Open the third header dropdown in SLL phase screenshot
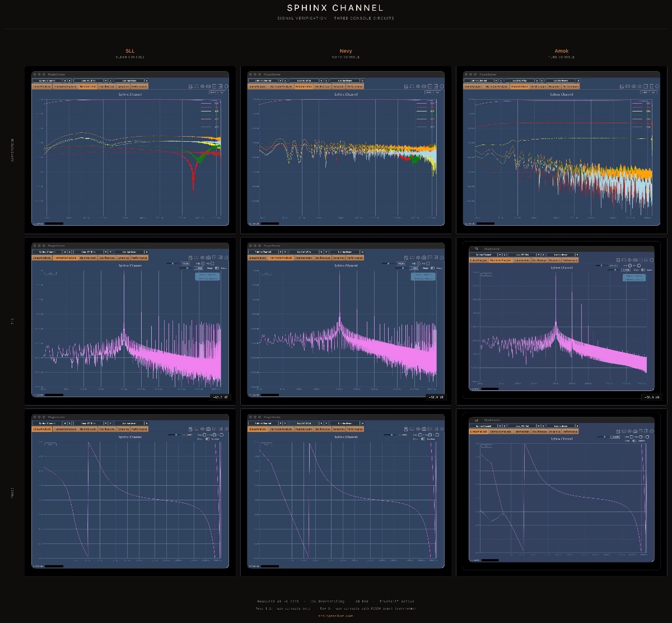This screenshot has height=623, width=672. coord(129,423)
